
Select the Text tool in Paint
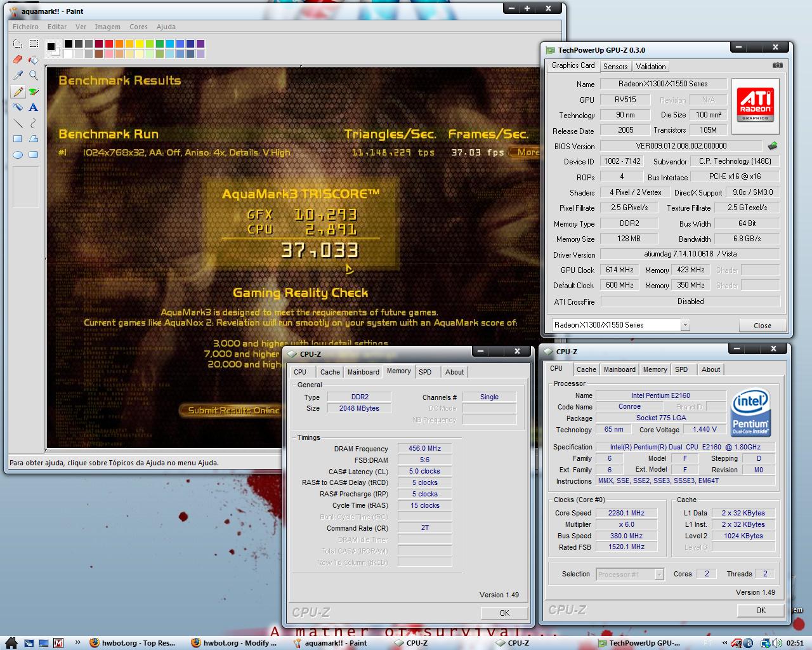34,107
